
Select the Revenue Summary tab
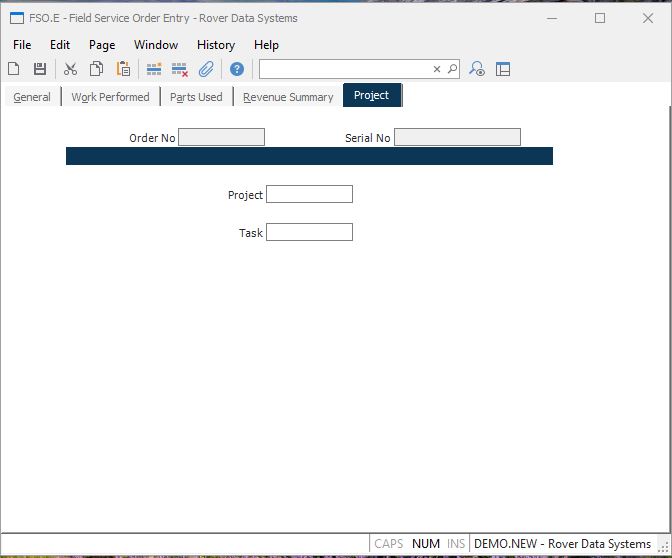tap(288, 97)
